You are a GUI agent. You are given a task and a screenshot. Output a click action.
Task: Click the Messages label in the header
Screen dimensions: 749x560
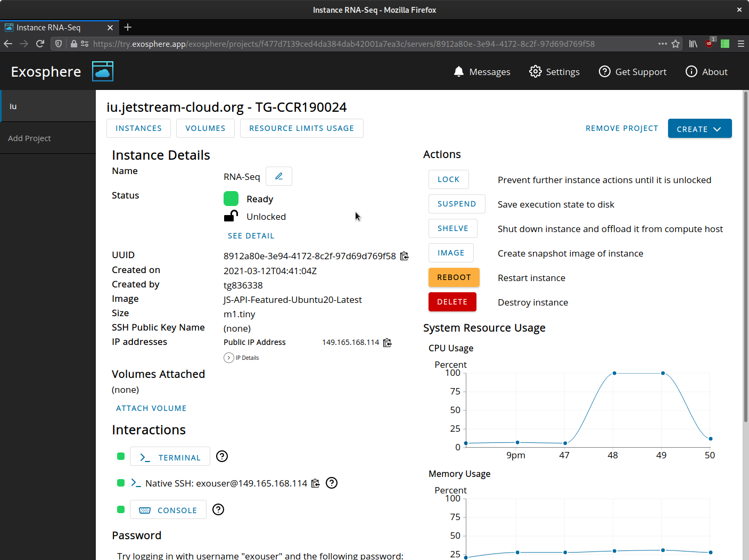coord(490,72)
